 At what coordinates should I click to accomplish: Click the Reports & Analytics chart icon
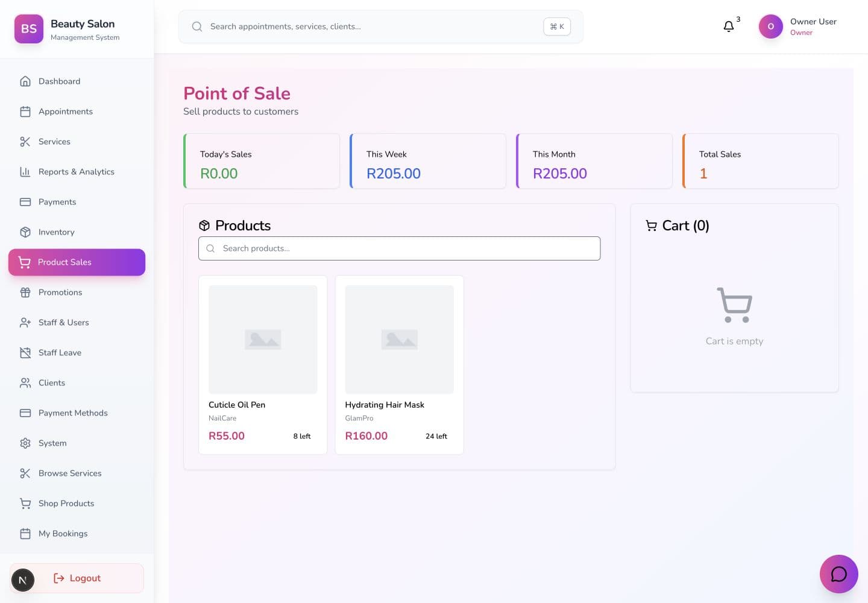25,172
